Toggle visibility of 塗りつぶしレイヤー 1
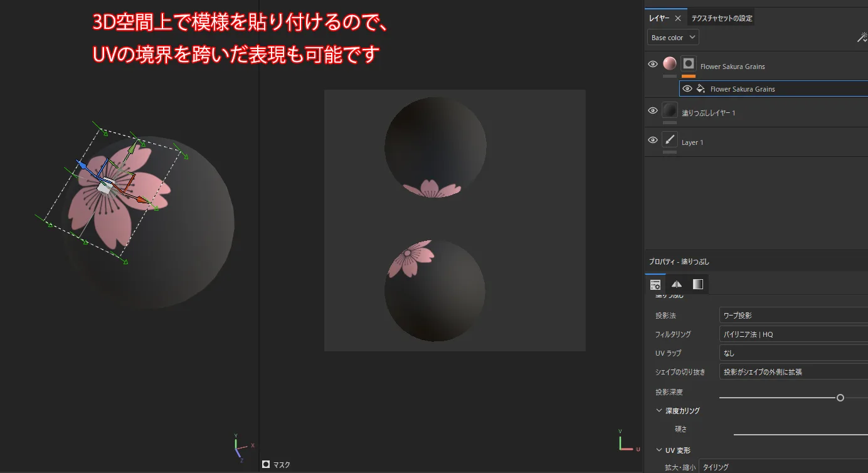This screenshot has width=868, height=473. [653, 110]
